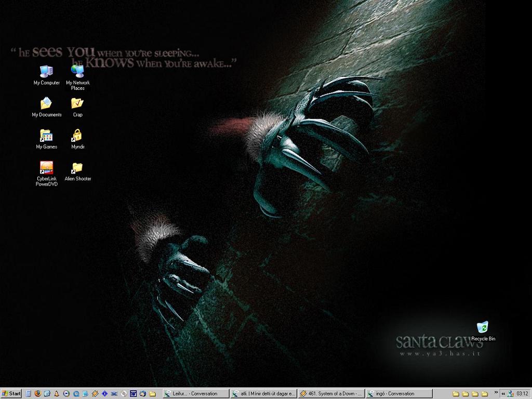532x399 pixels.
Task: Launch the CD disc icon in Quick Launch
Action: coord(124,394)
